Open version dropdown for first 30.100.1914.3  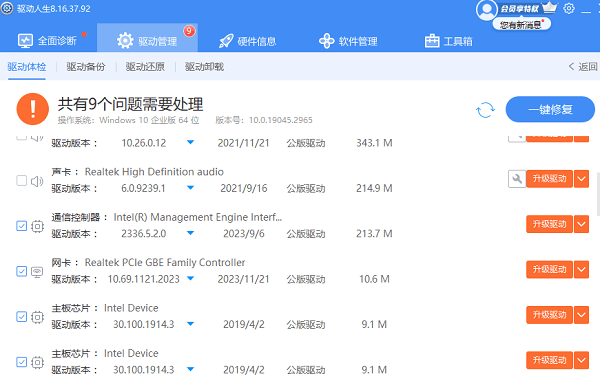tap(190, 324)
